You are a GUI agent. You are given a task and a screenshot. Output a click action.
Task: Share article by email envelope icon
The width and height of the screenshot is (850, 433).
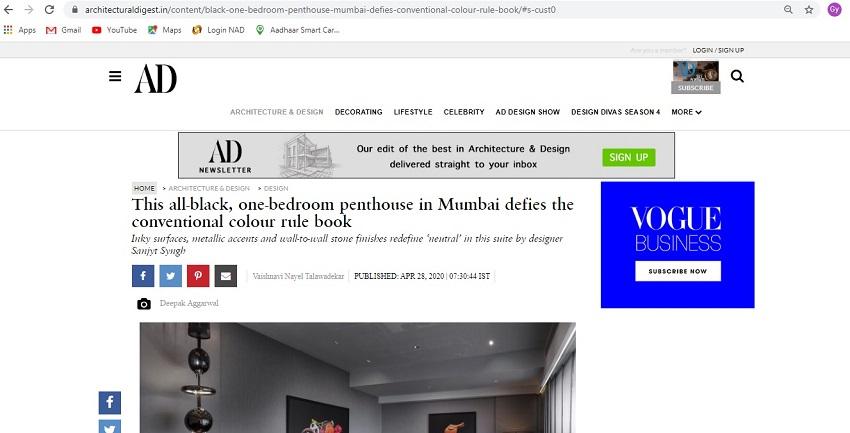[226, 276]
